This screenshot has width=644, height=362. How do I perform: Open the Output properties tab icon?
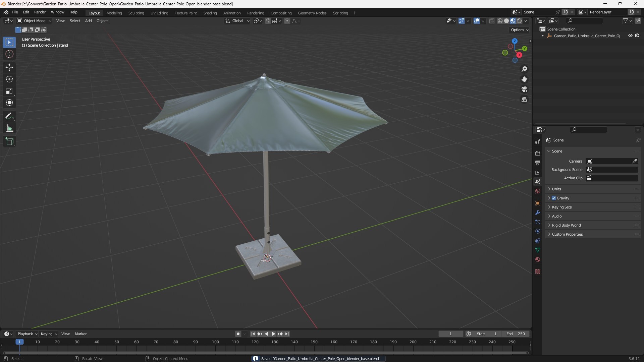(x=538, y=163)
